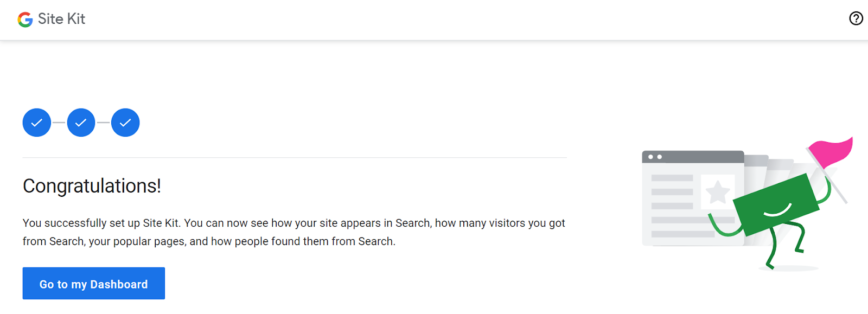Click the first completed step checkmark
868x314 pixels.
[37, 123]
